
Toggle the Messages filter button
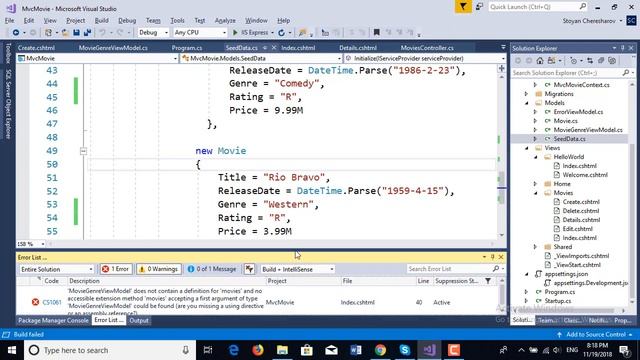click(212, 269)
